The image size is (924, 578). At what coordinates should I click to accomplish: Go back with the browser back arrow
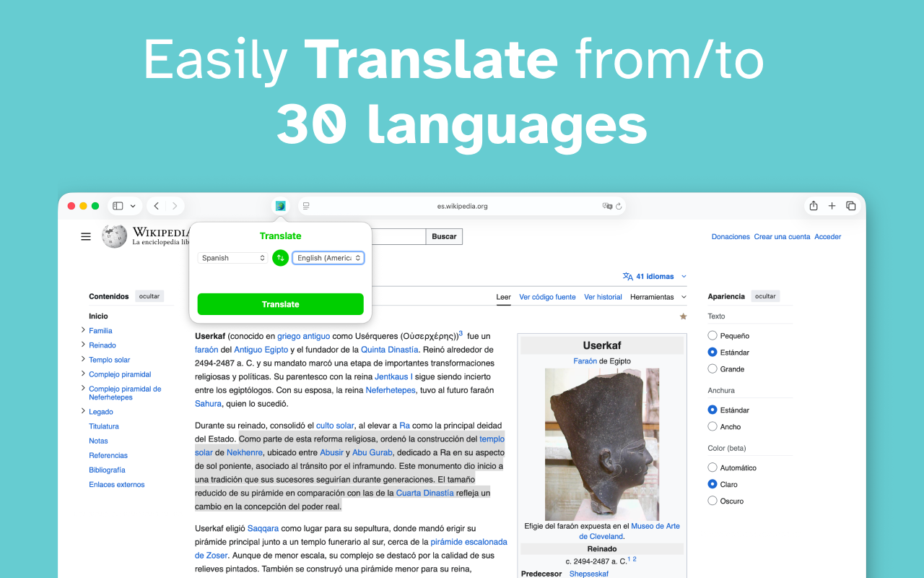(x=157, y=206)
